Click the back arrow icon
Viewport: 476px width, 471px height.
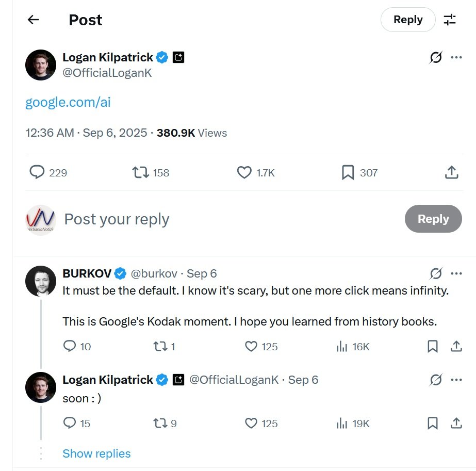(x=34, y=20)
